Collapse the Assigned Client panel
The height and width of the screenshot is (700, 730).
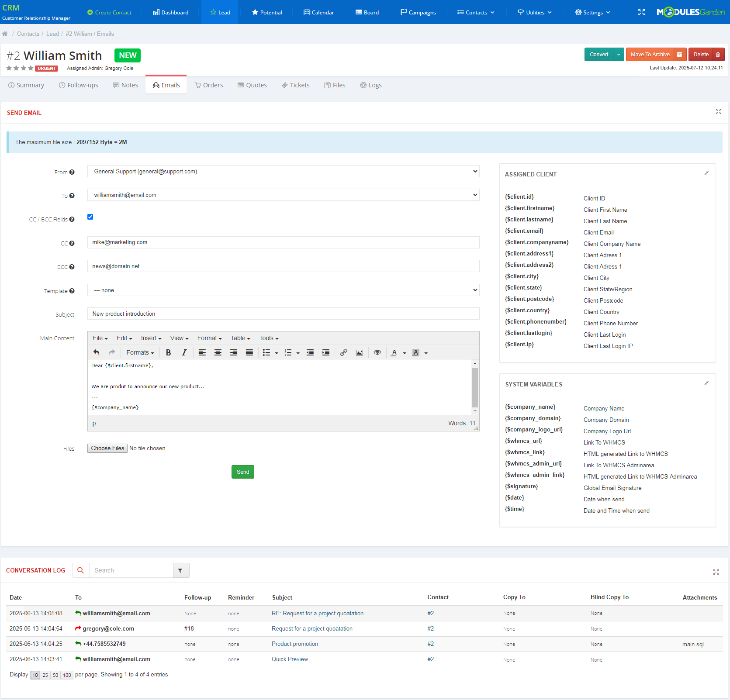706,173
